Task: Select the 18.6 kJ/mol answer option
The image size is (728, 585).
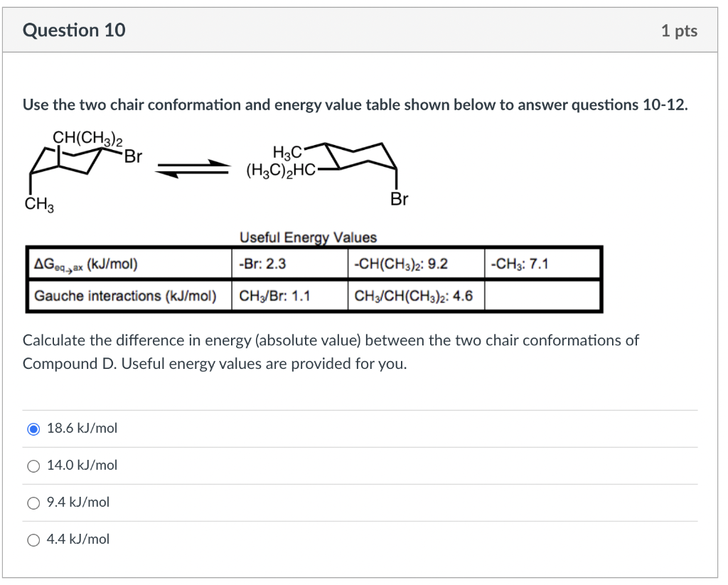Action: [x=33, y=428]
